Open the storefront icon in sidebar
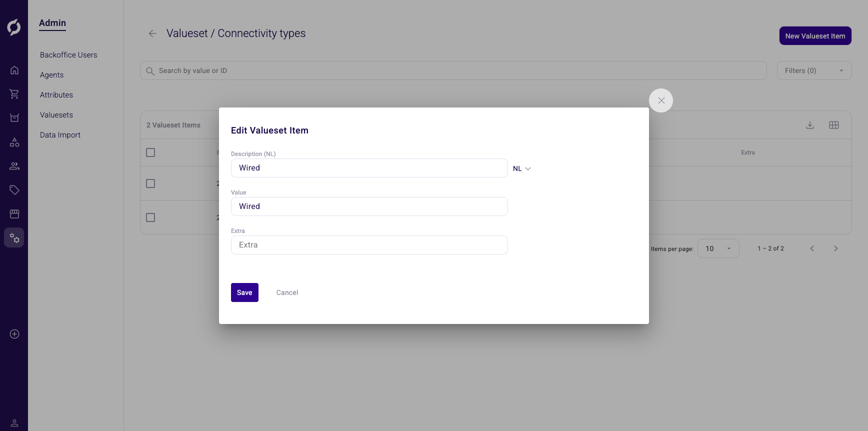This screenshot has height=431, width=868. (x=14, y=214)
